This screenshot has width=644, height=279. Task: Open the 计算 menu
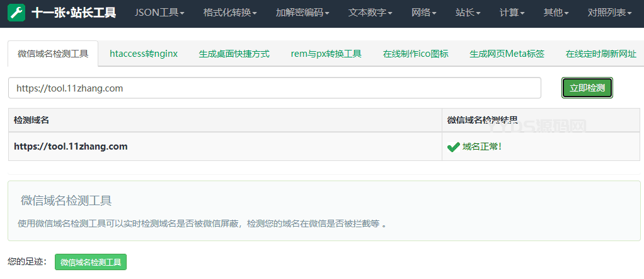(512, 13)
